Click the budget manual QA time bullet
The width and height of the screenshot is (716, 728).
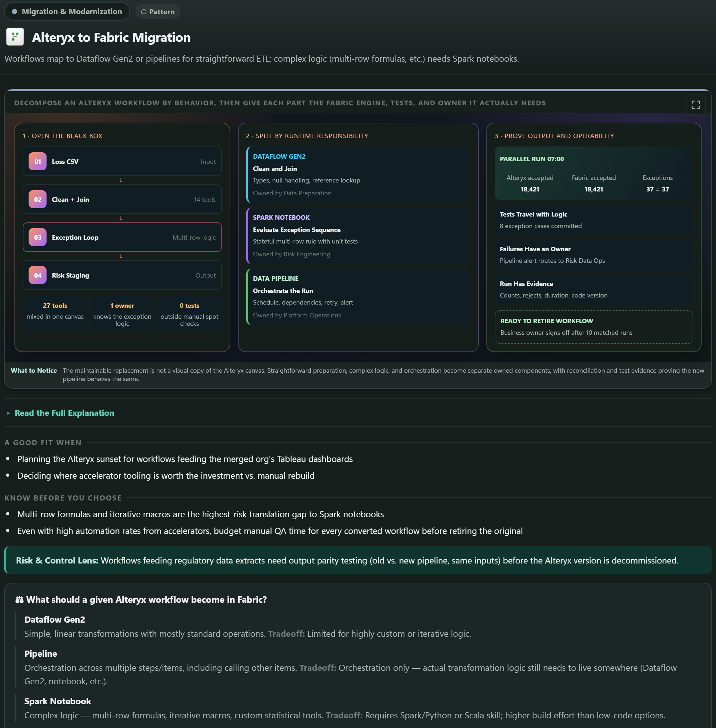click(270, 531)
